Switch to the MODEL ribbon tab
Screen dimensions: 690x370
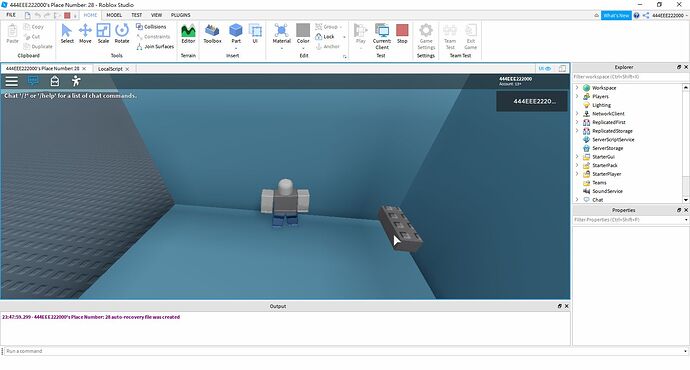coord(114,15)
